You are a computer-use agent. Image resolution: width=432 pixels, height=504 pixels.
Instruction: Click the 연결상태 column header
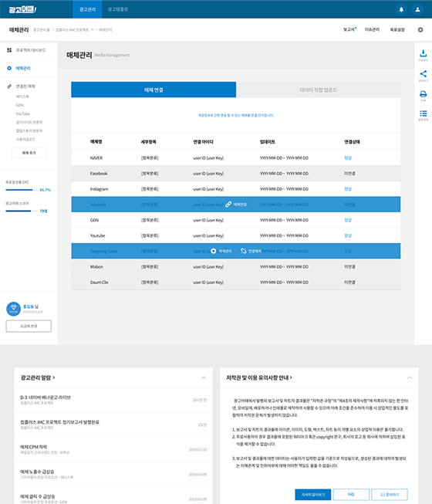point(352,142)
